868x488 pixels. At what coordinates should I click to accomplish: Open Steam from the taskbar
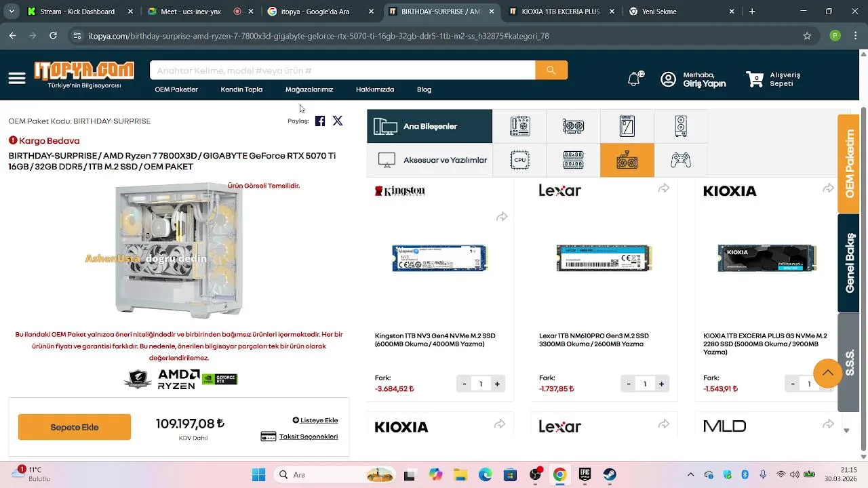point(610,474)
